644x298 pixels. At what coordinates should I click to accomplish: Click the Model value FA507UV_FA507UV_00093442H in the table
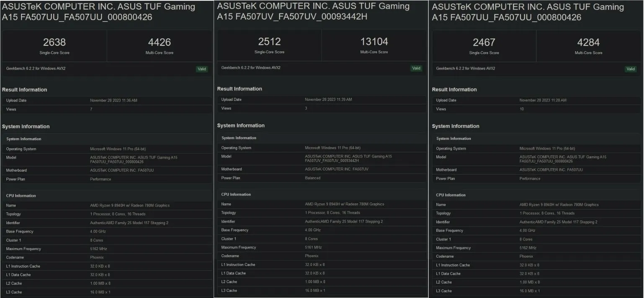348,158
